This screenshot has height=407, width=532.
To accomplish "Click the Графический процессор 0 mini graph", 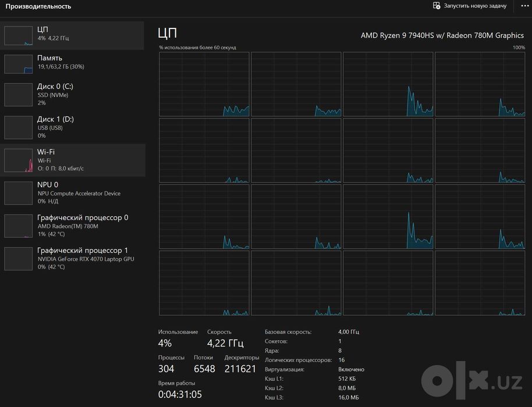I will pos(18,226).
